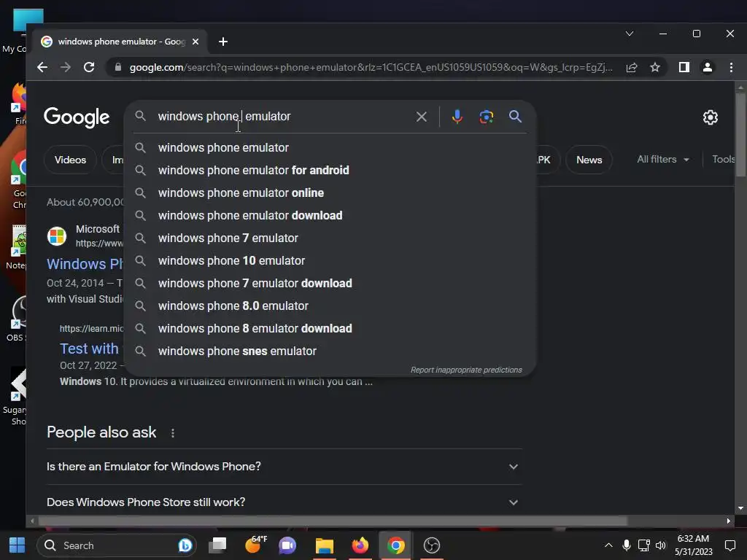
Task: Click the system tray microphone icon
Action: click(627, 545)
